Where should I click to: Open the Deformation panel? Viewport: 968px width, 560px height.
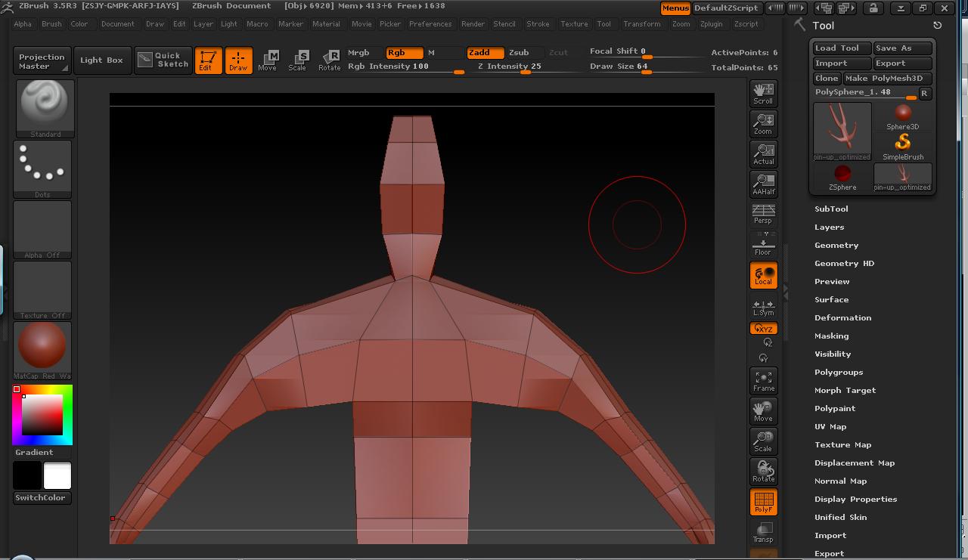(x=842, y=317)
